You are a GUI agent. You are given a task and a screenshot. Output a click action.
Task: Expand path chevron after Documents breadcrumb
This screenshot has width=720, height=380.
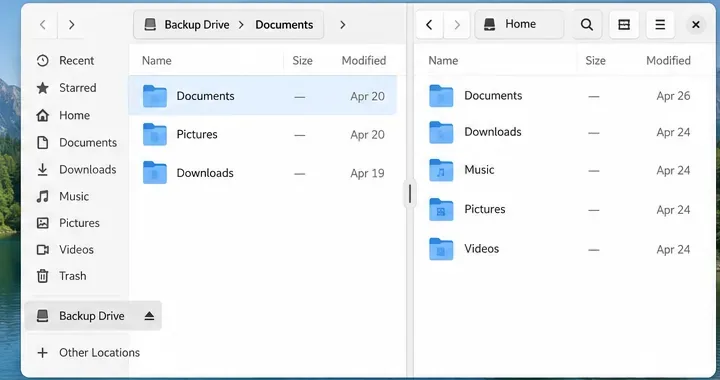coord(343,25)
